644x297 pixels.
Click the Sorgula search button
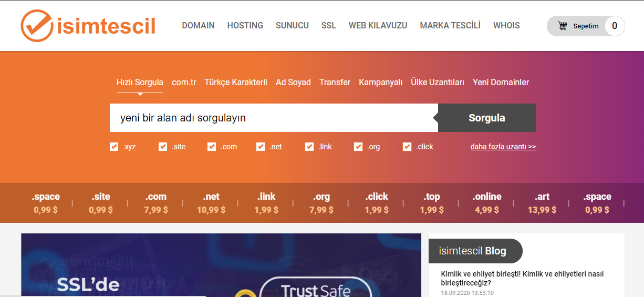click(x=487, y=118)
